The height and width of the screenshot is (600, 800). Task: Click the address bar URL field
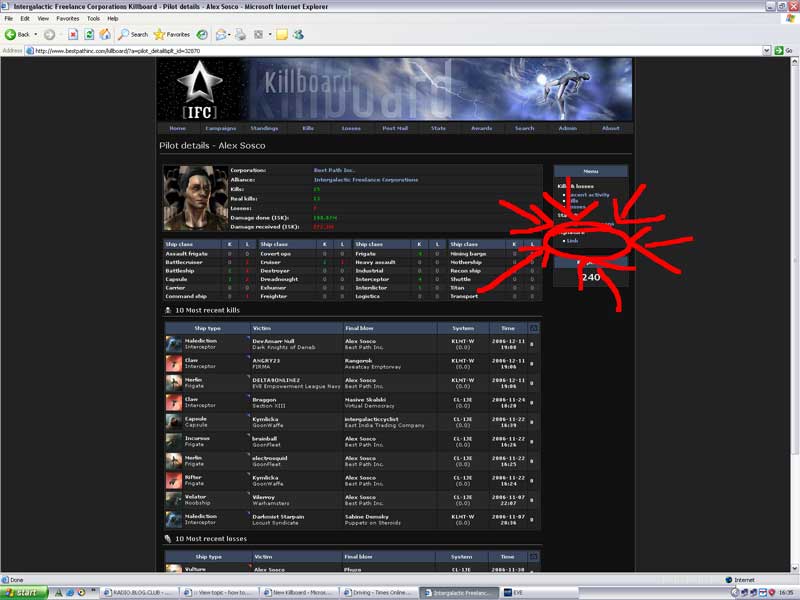pos(393,51)
